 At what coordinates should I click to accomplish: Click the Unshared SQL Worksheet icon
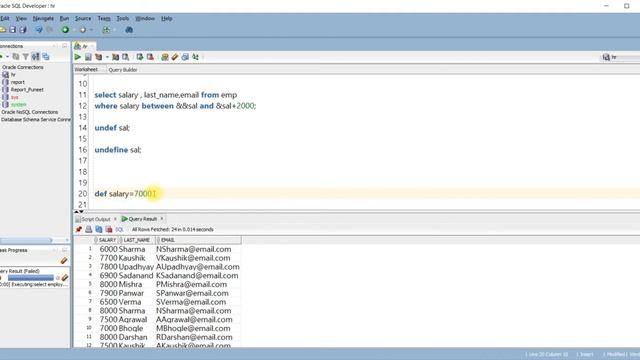point(165,57)
